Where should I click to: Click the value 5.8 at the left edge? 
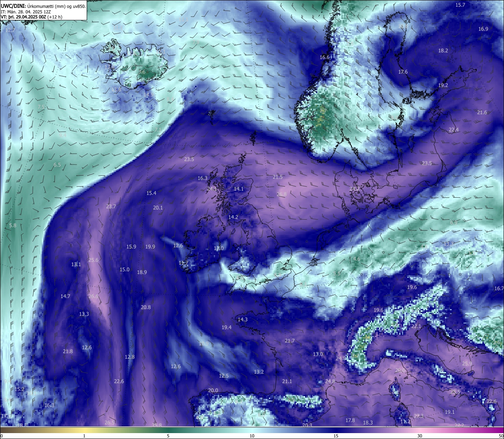pyautogui.click(x=13, y=225)
